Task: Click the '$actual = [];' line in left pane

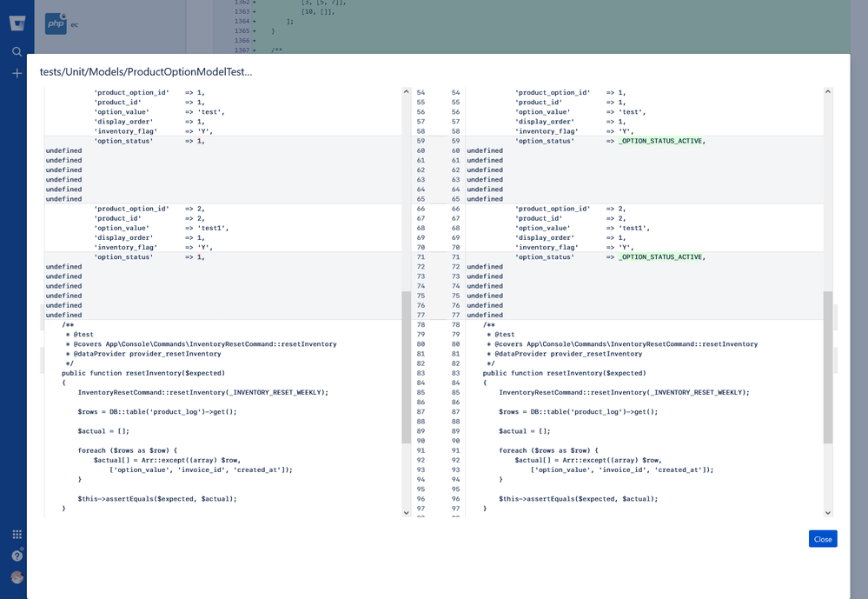Action: (103, 431)
